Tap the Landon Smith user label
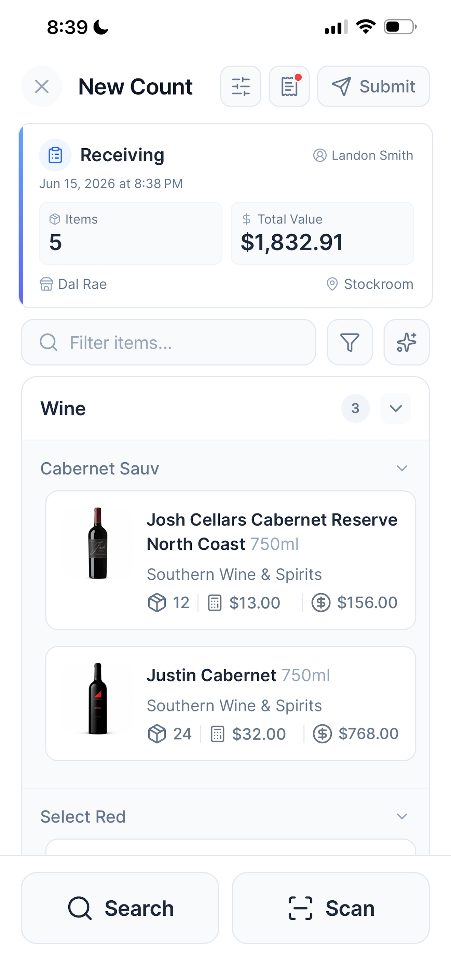 363,155
